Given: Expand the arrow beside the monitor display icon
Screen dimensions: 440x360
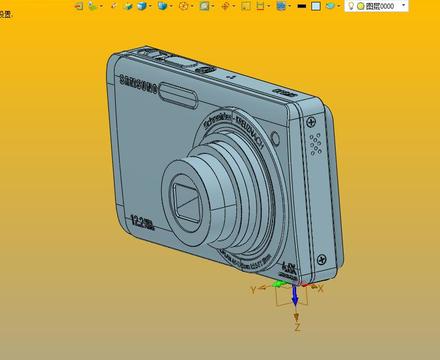Looking at the screenshot, I should pyautogui.click(x=289, y=6).
